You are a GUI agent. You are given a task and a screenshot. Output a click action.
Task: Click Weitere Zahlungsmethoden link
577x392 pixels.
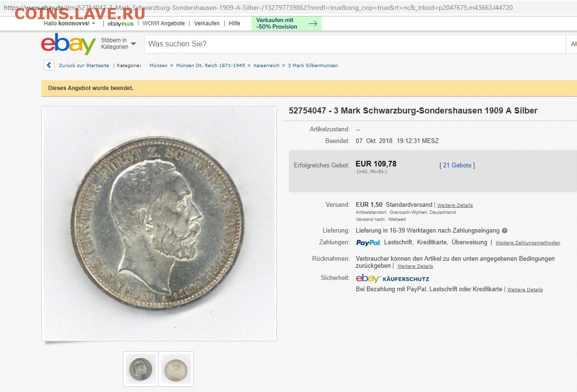[528, 243]
